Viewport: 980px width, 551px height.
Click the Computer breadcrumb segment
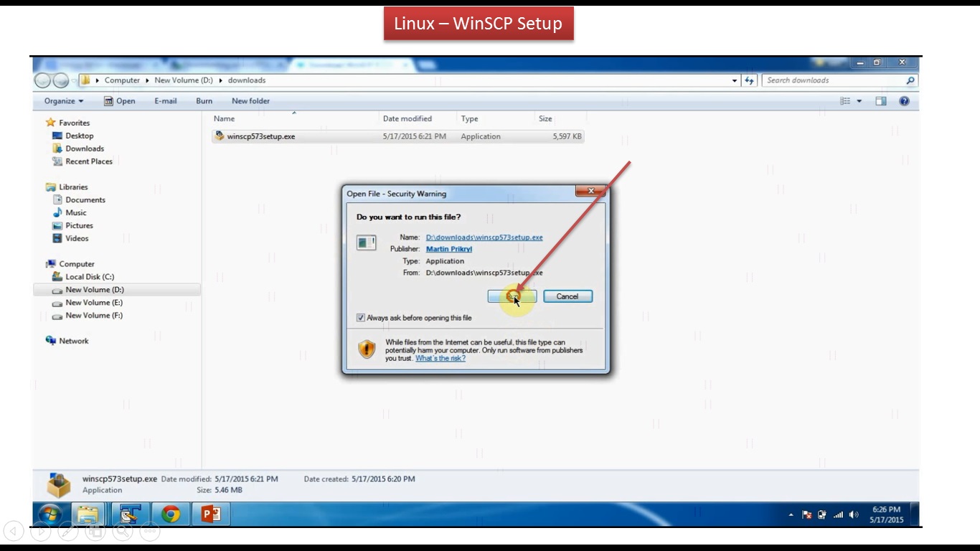click(122, 80)
